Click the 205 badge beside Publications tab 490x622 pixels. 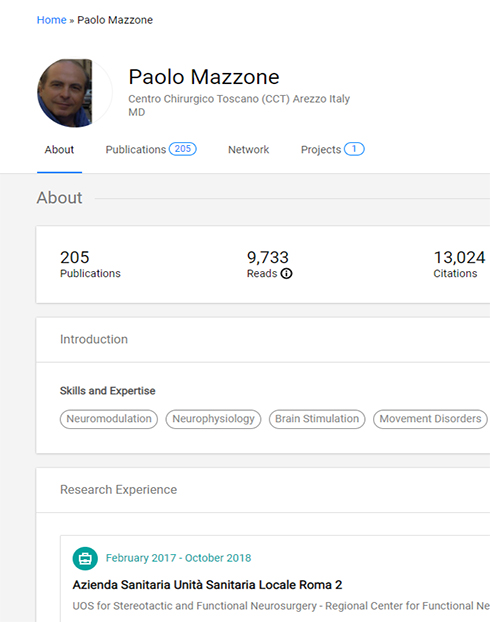click(x=183, y=149)
